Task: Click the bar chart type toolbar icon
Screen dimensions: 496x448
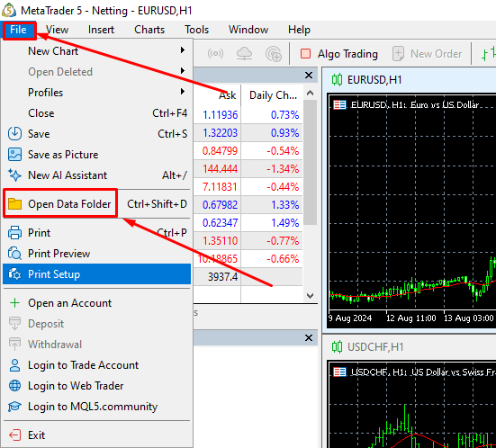Action: (x=488, y=54)
